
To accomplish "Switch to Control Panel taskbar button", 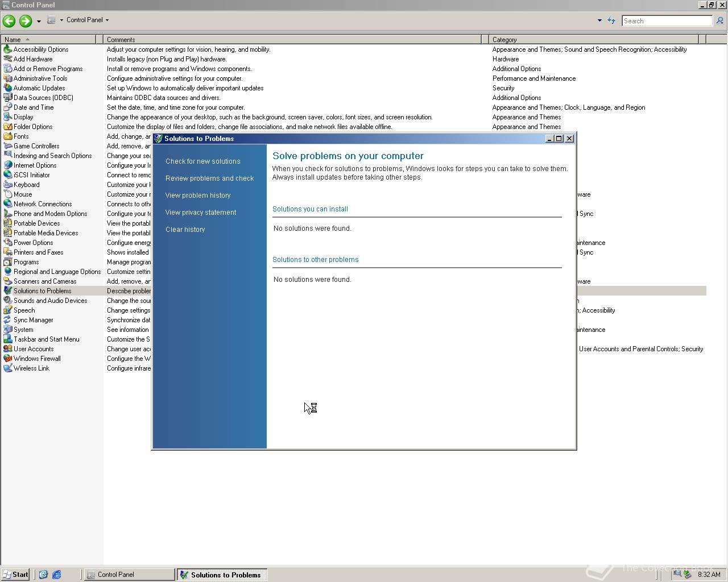I will [x=130, y=575].
